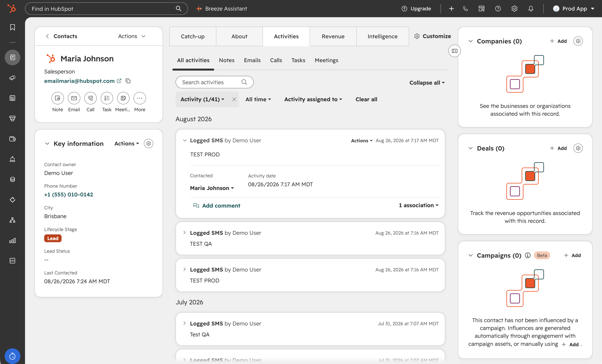Image resolution: width=602 pixels, height=364 pixels.
Task: Open Key information settings gear
Action: coord(149,144)
